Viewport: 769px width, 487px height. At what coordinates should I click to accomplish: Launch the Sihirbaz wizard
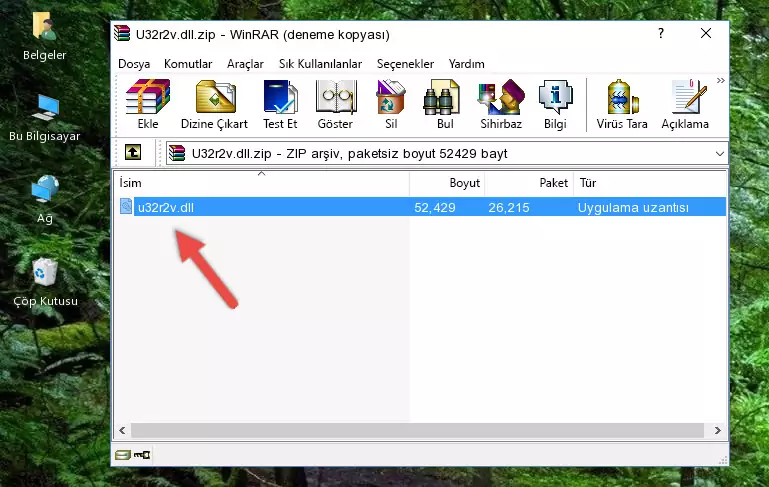click(x=501, y=104)
